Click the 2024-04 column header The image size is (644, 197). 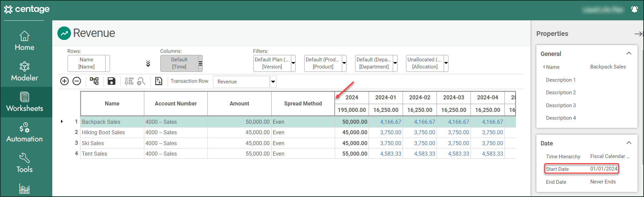coord(487,98)
